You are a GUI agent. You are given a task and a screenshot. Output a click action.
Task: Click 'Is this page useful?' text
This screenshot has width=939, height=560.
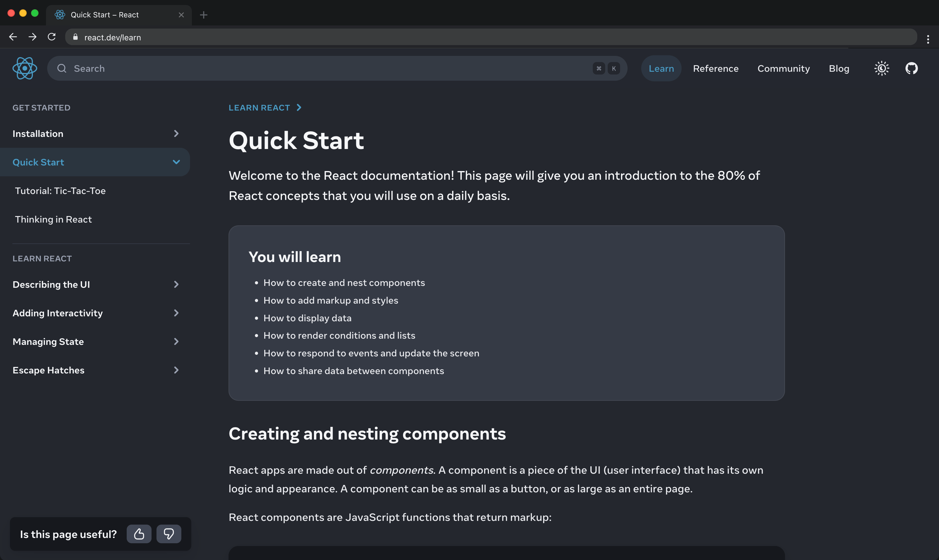[x=68, y=534]
